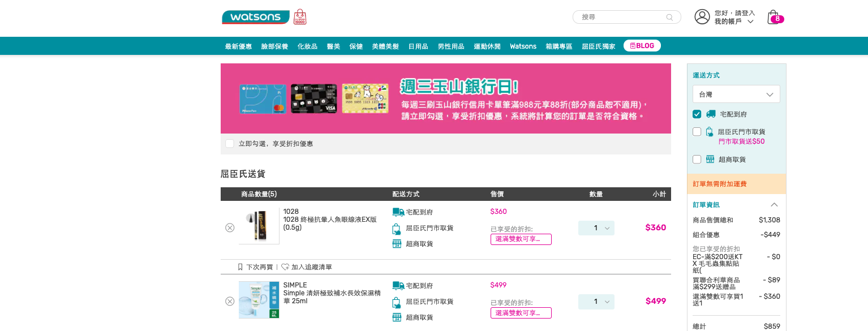868x331 pixels.
Task: Click convenience store icon in 1028 row
Action: [397, 244]
